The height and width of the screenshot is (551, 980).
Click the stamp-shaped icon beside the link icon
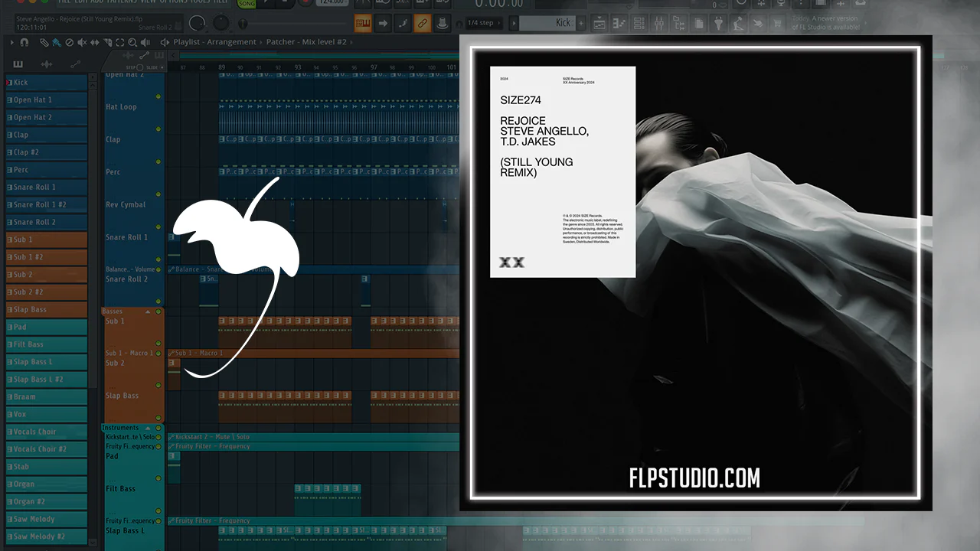(x=441, y=24)
